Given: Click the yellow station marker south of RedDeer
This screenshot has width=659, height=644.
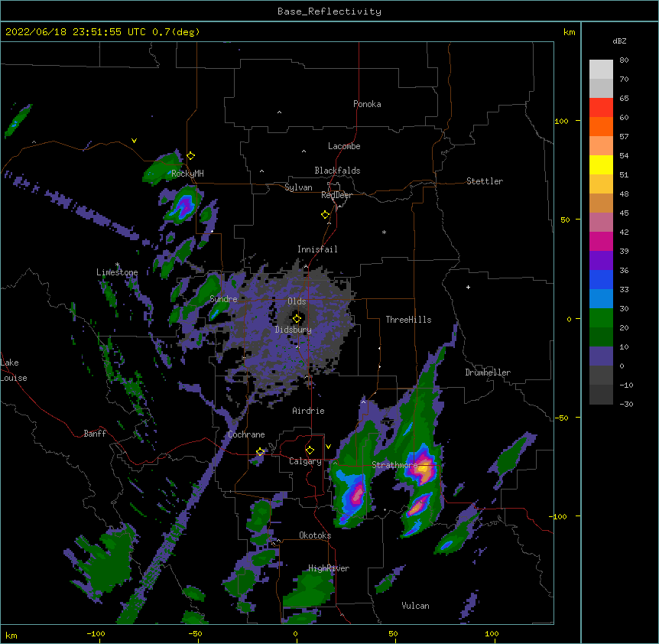Looking at the screenshot, I should pyautogui.click(x=326, y=215).
